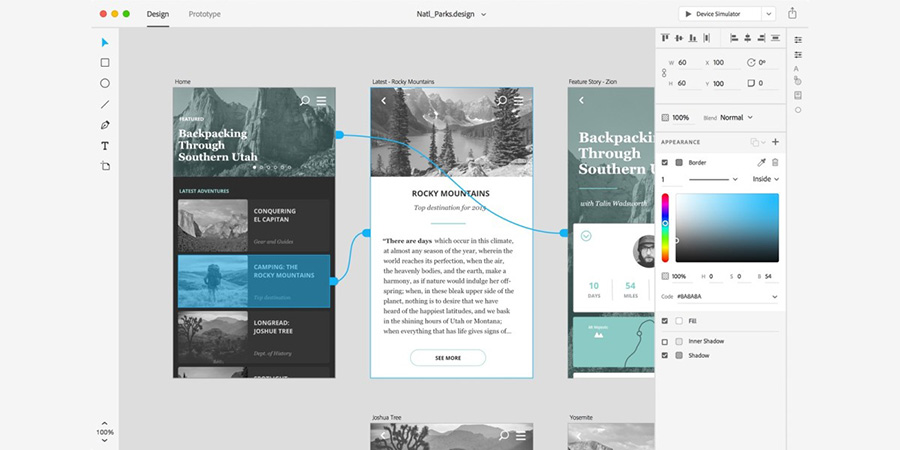Open the border position Inside dropdown
900x450 pixels.
coord(766,179)
